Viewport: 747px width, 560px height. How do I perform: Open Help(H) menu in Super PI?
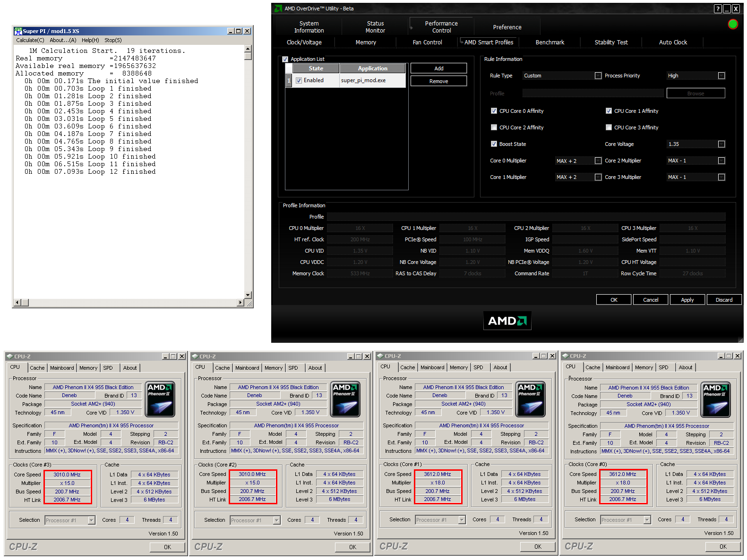(x=90, y=40)
